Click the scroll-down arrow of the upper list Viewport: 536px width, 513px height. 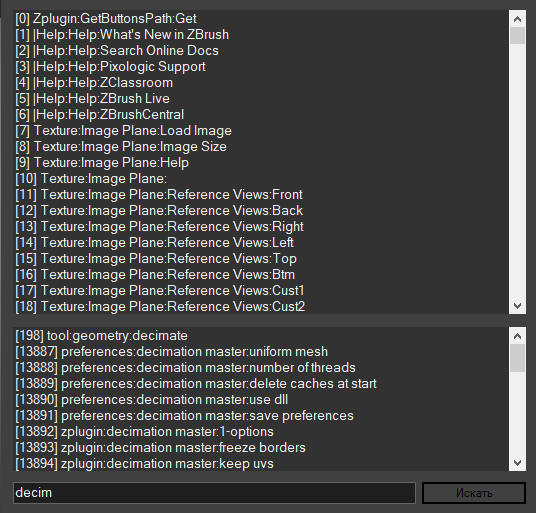[517, 305]
